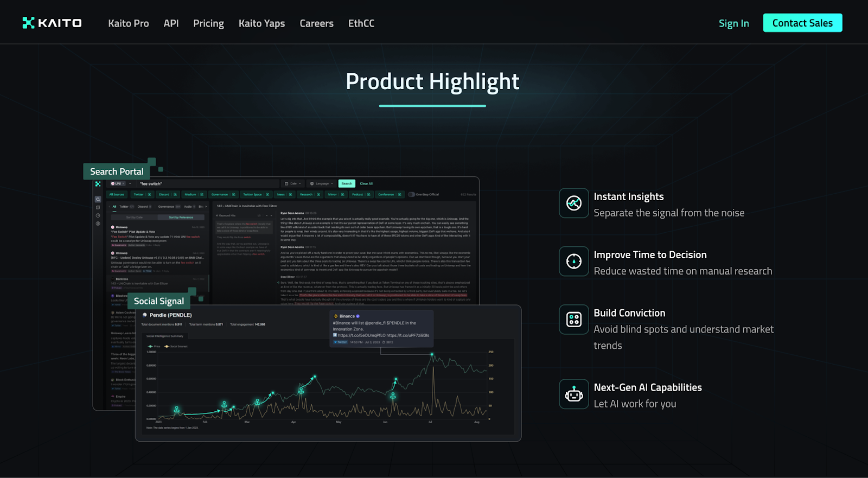This screenshot has width=868, height=478.
Task: Open the user profile sidebar icon
Action: 98,223
